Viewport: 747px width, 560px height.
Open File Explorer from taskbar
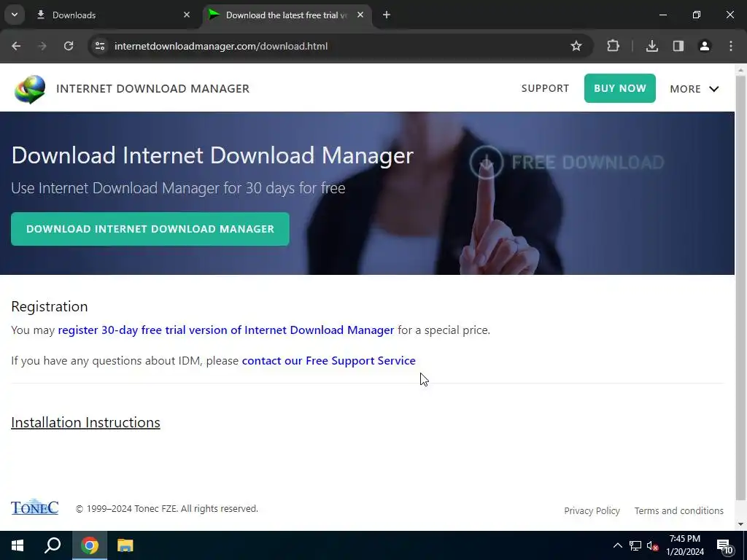click(125, 545)
